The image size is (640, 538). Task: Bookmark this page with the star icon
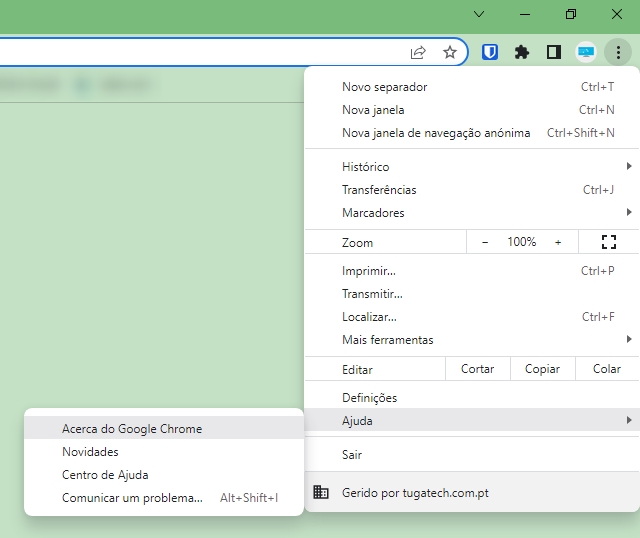click(x=450, y=52)
